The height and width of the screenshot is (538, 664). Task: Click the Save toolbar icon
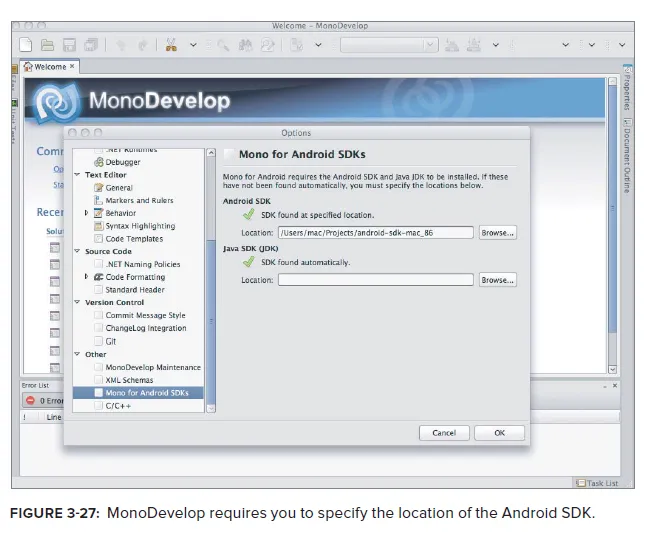pyautogui.click(x=69, y=44)
